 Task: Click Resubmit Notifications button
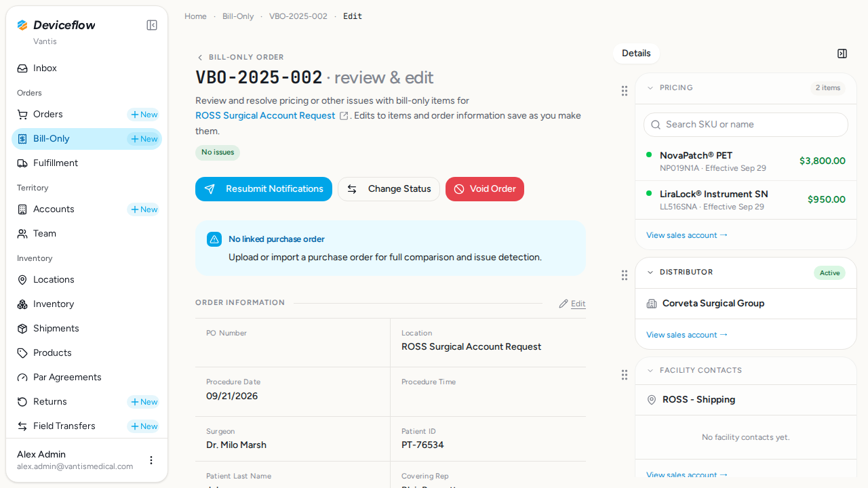[x=264, y=189]
